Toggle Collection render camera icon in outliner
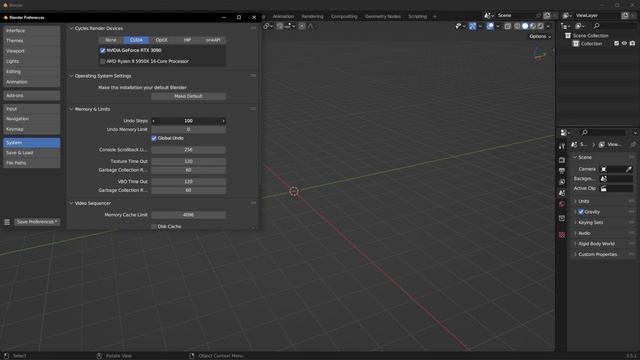Screen dimensions: 640x360 pos(632,44)
